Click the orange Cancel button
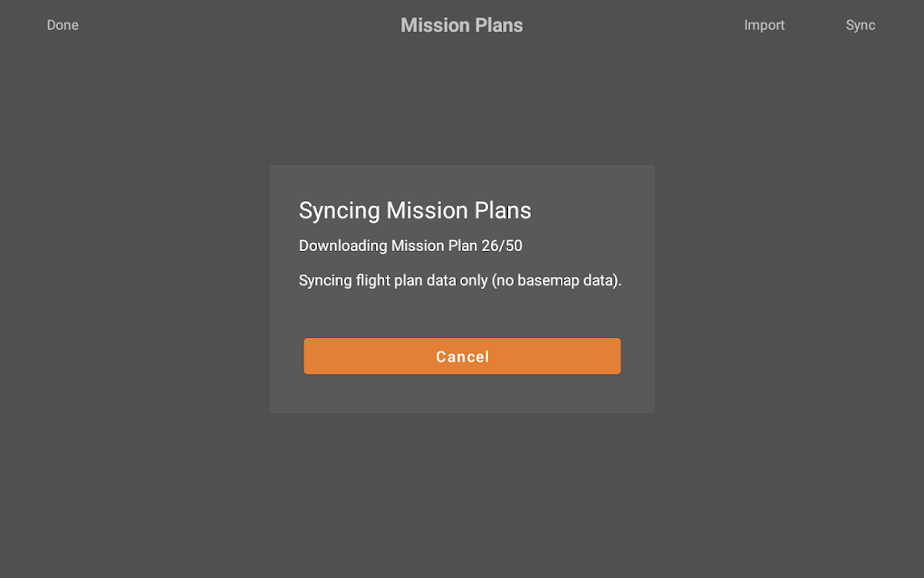 pos(462,356)
